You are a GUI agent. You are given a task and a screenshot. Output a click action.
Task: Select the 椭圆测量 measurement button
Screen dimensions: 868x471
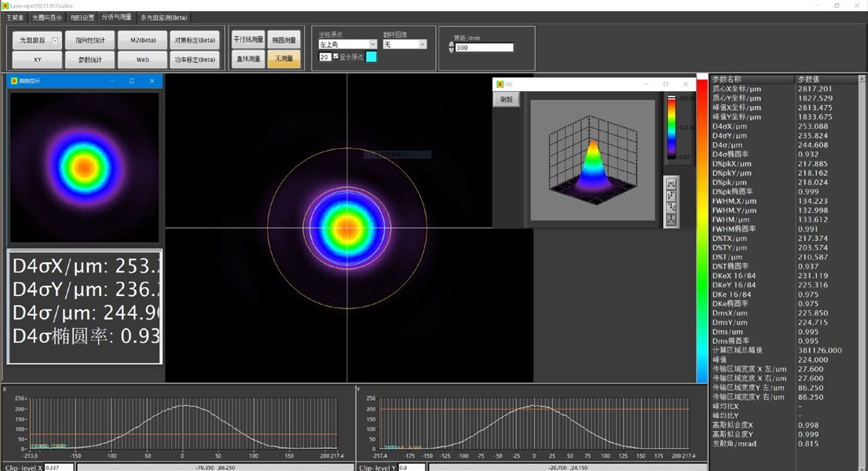tap(284, 39)
